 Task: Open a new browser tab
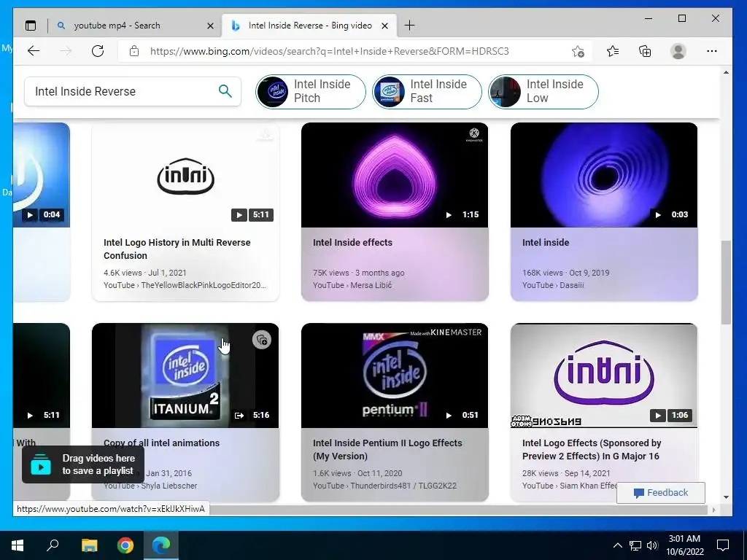[x=409, y=26]
